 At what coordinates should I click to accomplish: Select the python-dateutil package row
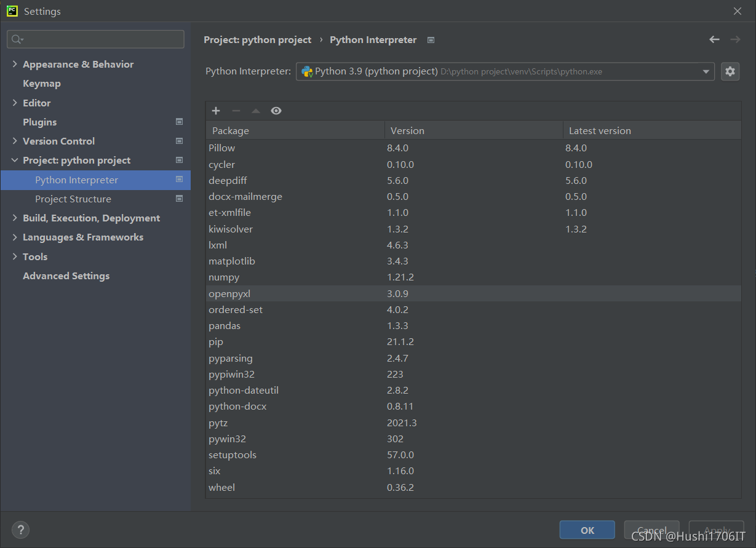pos(474,390)
